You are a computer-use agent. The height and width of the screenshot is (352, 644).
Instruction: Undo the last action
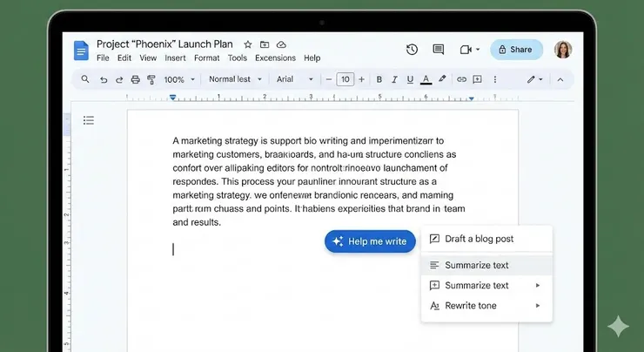click(x=104, y=80)
